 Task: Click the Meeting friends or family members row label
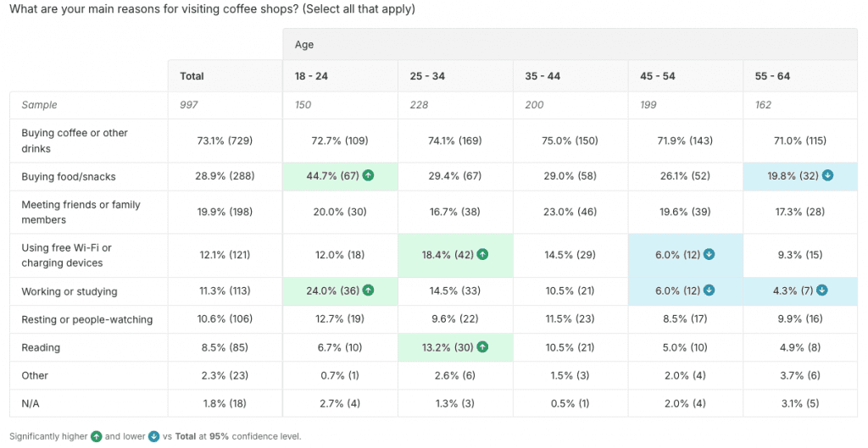(81, 212)
